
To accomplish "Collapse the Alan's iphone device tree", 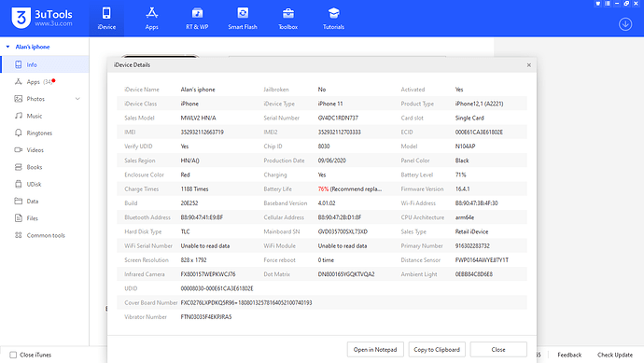I will click(x=7, y=47).
